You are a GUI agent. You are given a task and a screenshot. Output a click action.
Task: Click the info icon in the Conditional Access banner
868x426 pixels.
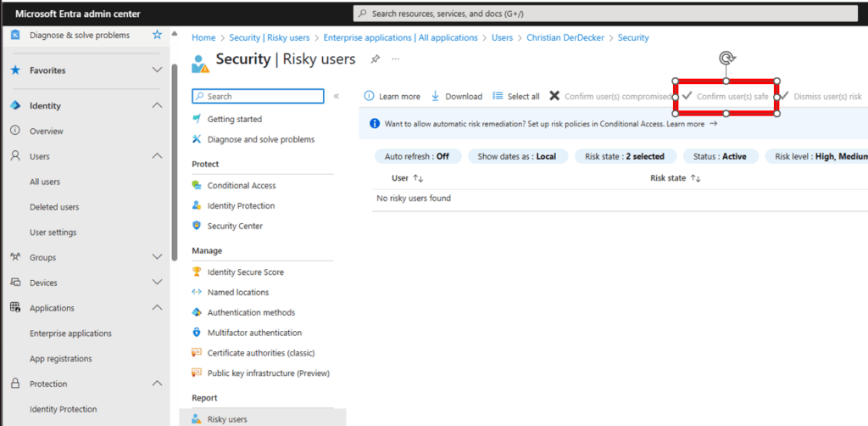(375, 124)
